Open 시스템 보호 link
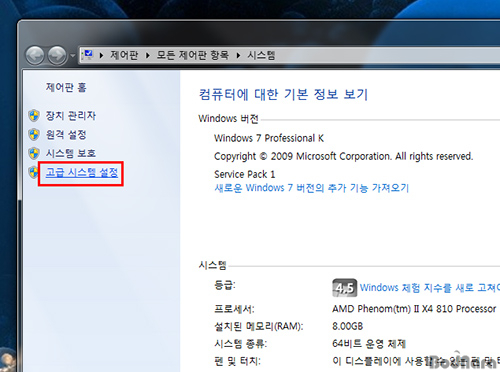 (x=71, y=153)
